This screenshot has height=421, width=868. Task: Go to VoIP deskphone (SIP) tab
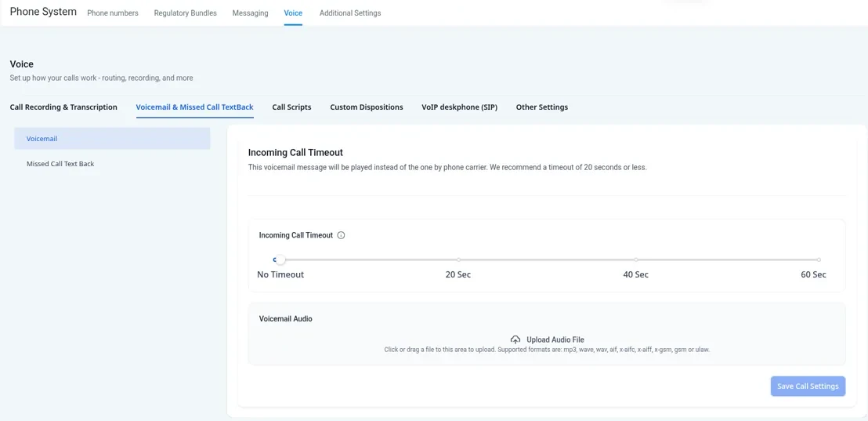[x=460, y=107]
